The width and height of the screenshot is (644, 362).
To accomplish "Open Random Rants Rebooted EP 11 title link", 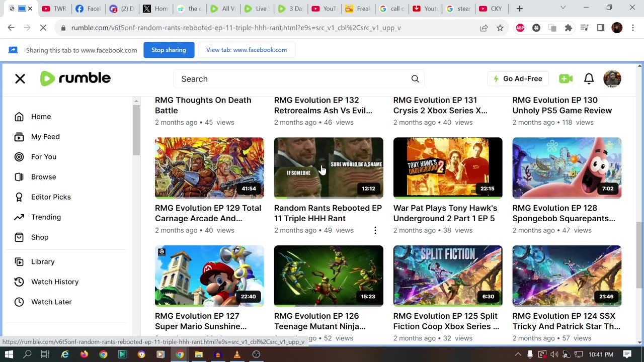I will coord(328,213).
